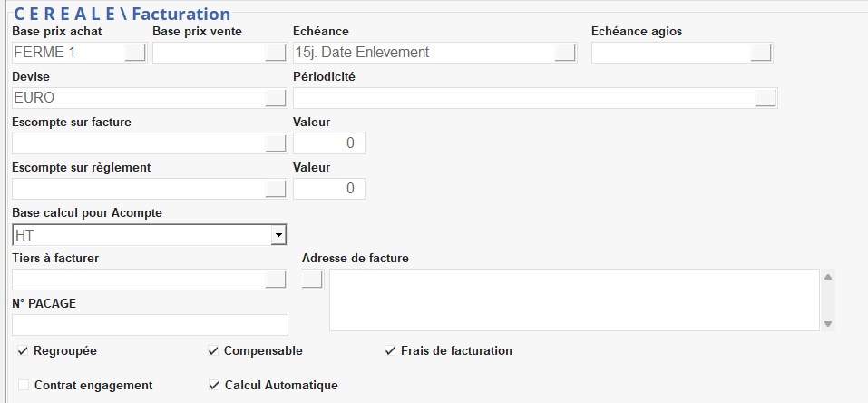Enable the Contrat engagement checkbox
This screenshot has width=868, height=403.
point(24,385)
